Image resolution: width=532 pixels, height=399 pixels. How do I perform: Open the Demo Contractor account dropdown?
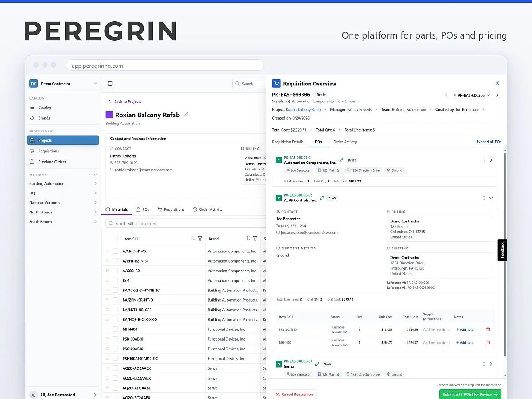[x=63, y=83]
